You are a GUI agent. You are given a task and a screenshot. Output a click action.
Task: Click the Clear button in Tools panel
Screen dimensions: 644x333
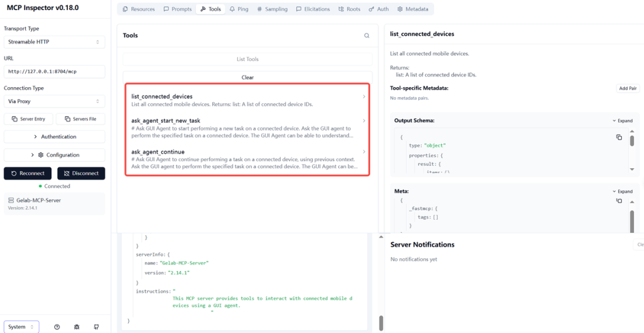(x=247, y=78)
